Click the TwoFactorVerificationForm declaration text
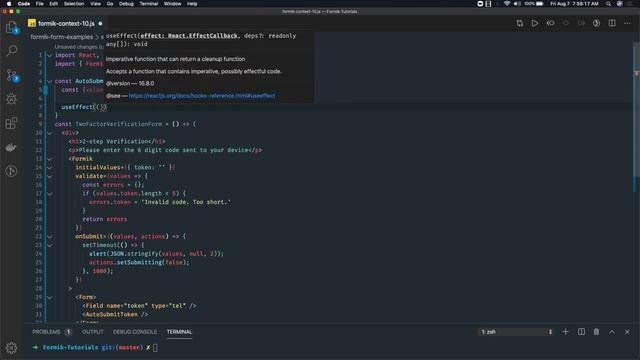This screenshot has height=360, width=640. coord(119,124)
